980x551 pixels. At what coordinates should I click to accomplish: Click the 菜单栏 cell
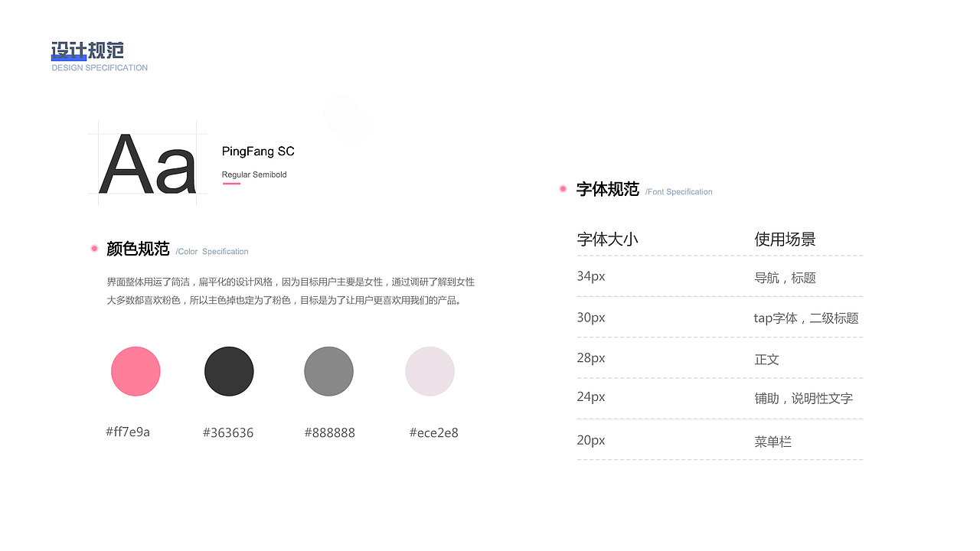point(773,442)
